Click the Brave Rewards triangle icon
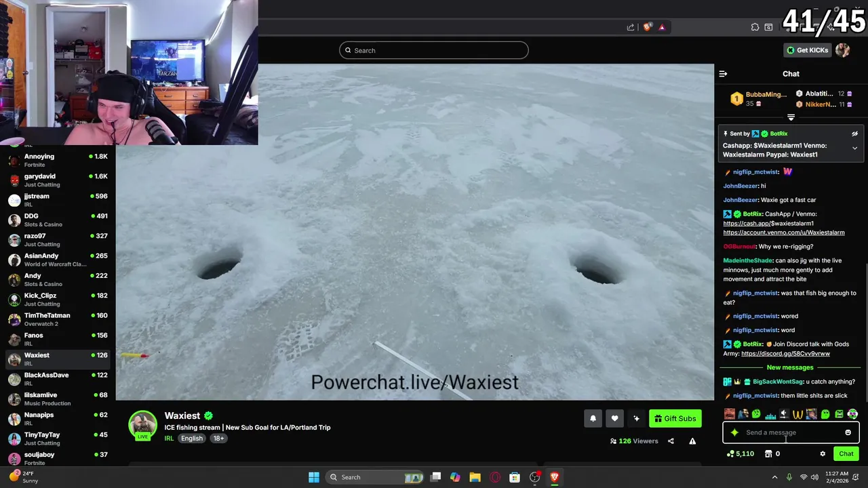 tap(662, 27)
